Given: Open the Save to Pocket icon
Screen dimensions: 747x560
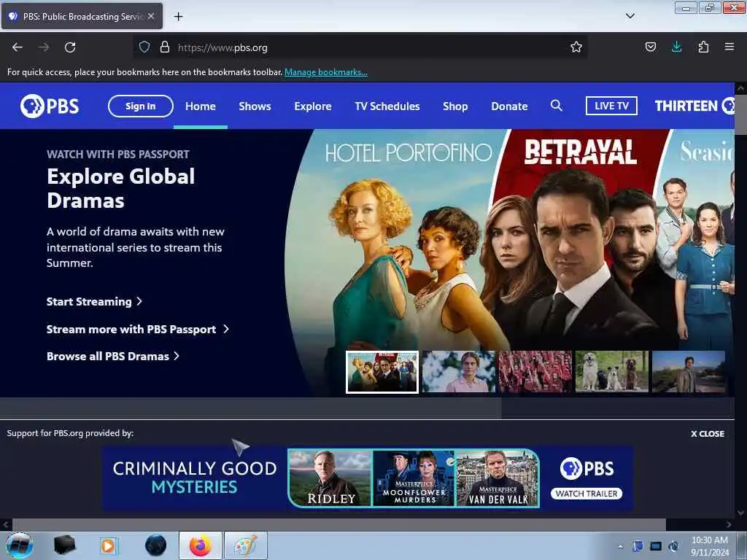Looking at the screenshot, I should (650, 47).
